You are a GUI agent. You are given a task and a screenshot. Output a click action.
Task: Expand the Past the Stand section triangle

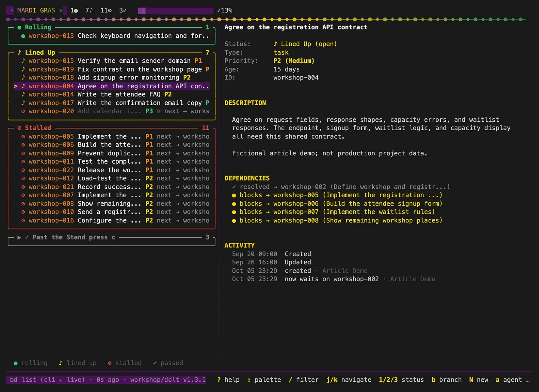19,237
